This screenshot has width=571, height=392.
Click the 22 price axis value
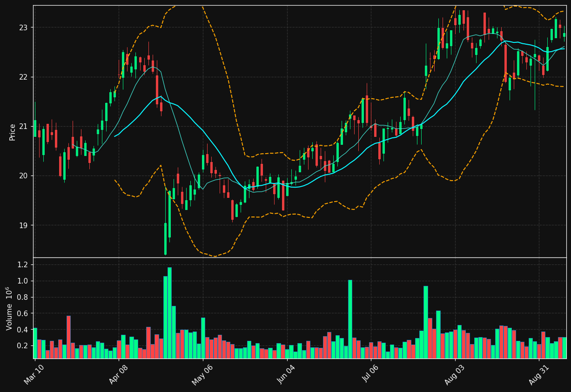coord(23,77)
